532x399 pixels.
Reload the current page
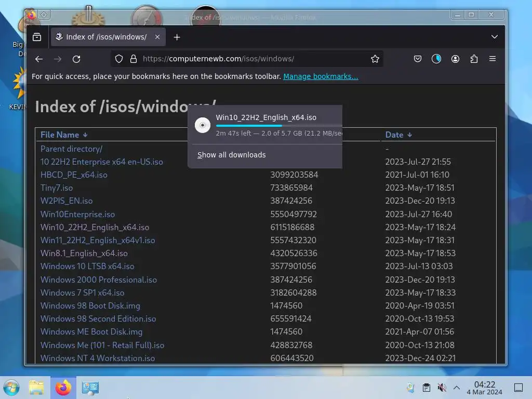tap(76, 59)
